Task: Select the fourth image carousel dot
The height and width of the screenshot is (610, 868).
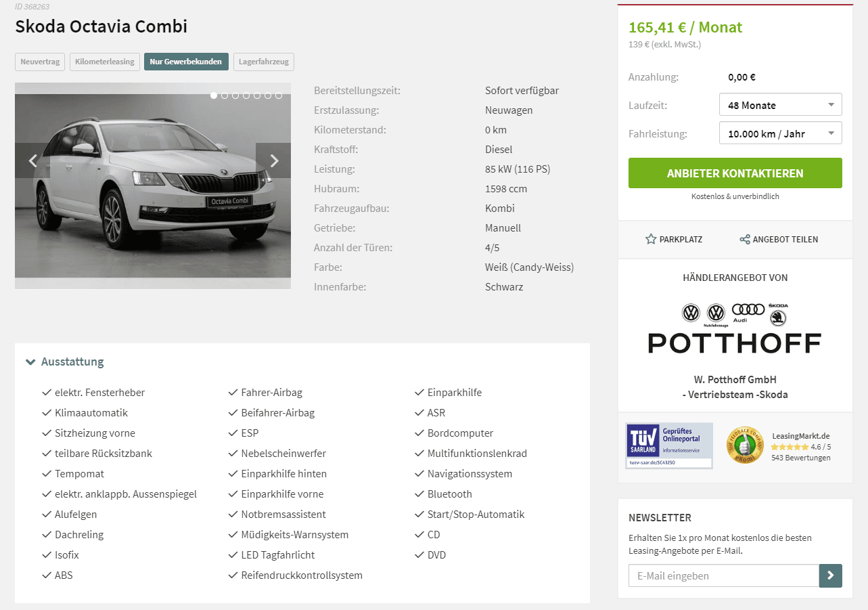Action: (x=246, y=95)
